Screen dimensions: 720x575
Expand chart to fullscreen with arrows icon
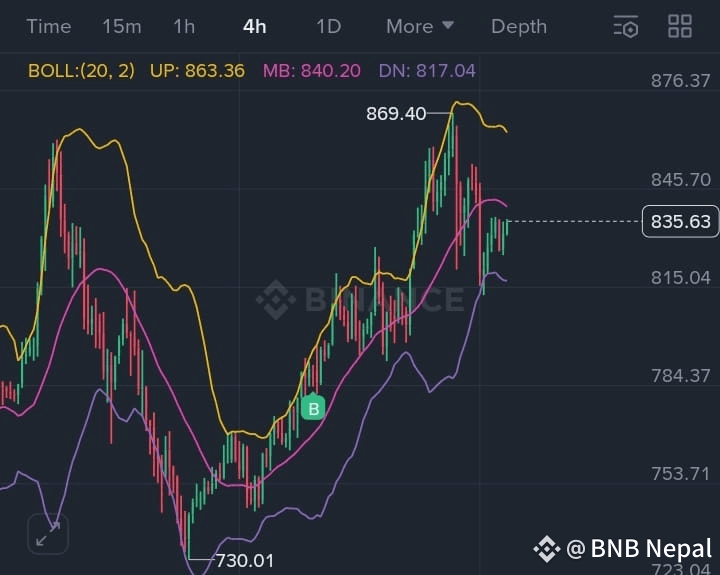click(x=48, y=534)
